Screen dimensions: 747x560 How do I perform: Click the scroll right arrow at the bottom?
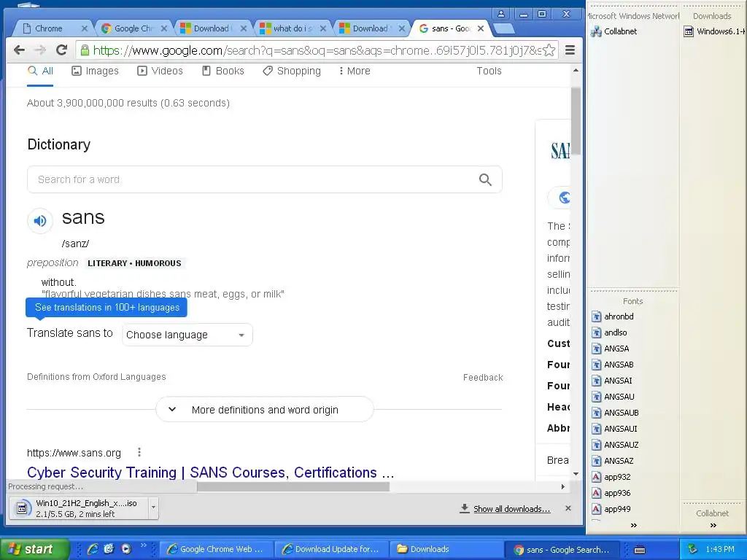562,486
